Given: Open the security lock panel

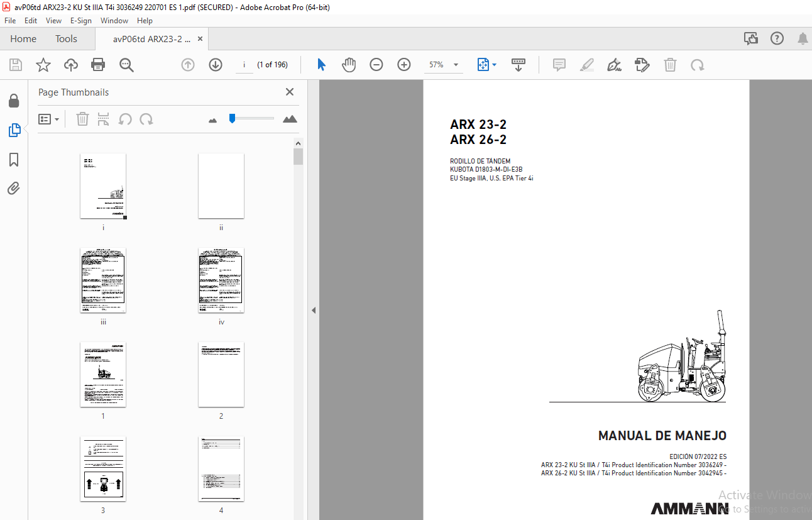Looking at the screenshot, I should 14,101.
